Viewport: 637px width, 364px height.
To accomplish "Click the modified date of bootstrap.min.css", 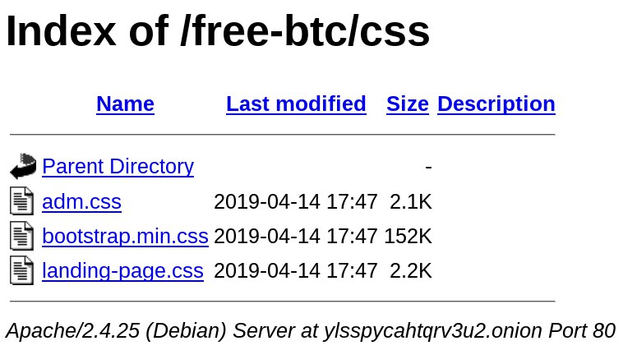I will (295, 236).
